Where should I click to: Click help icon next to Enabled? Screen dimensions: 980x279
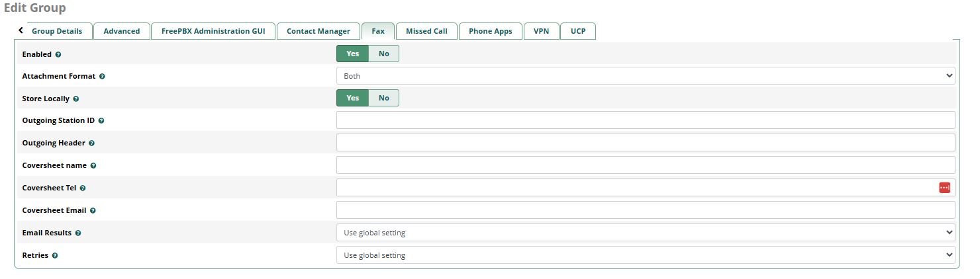(x=58, y=55)
